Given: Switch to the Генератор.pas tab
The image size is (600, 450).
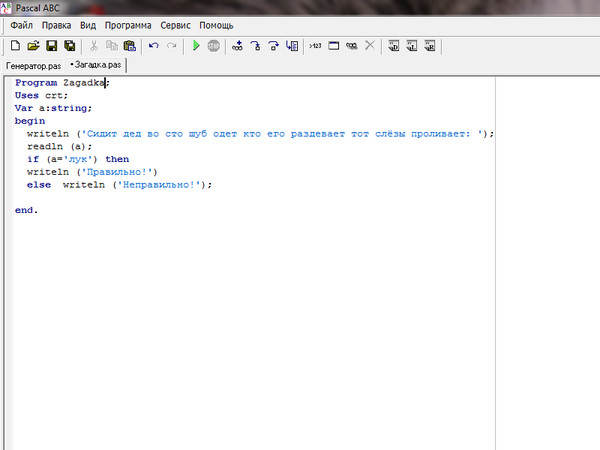Looking at the screenshot, I should [x=34, y=66].
